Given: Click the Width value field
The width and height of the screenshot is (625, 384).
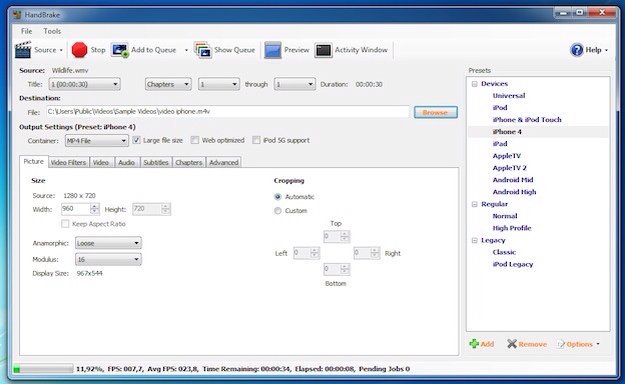Looking at the screenshot, I should 76,209.
